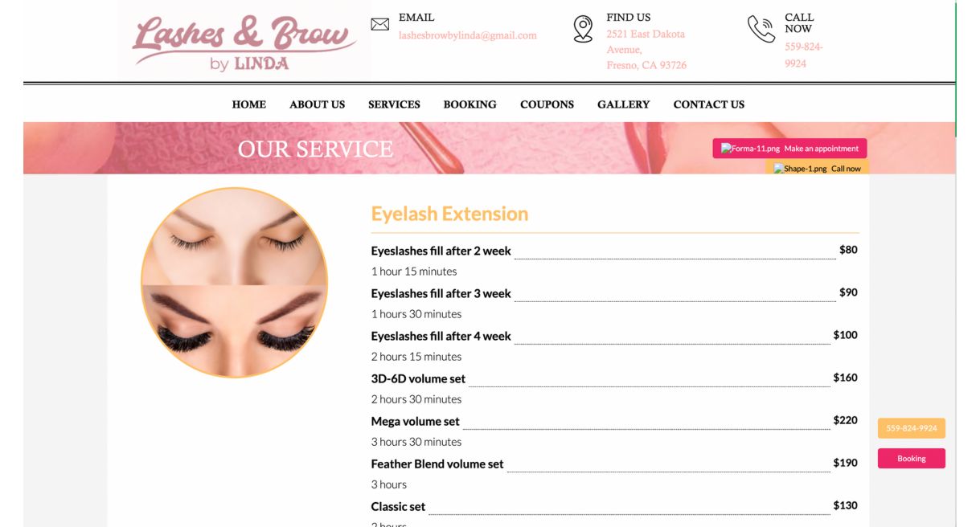
Task: Navigate to the BOOKING page
Action: 470,104
